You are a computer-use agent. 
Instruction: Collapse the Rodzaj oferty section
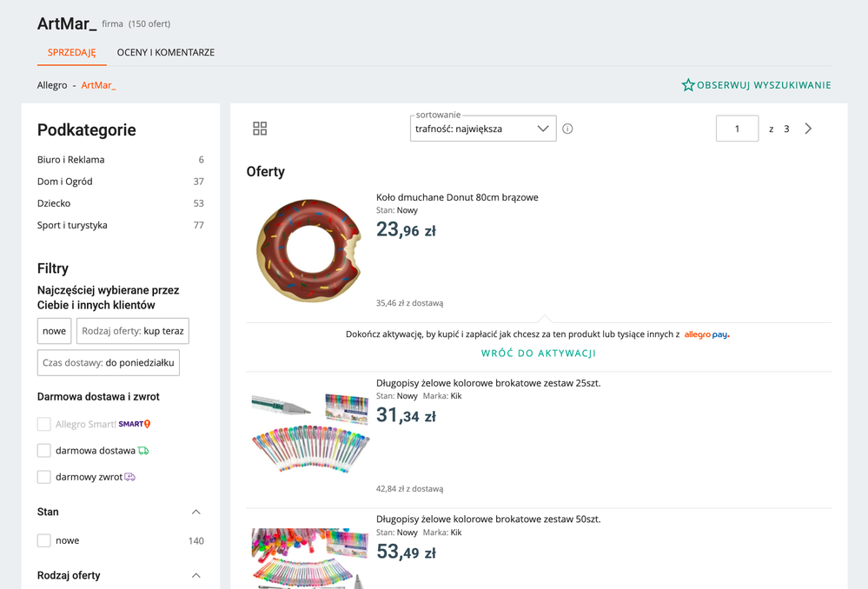195,575
